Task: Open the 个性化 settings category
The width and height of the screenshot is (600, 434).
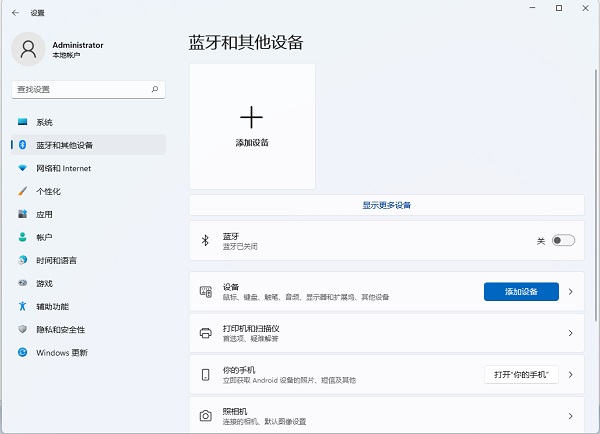Action: pyautogui.click(x=88, y=191)
